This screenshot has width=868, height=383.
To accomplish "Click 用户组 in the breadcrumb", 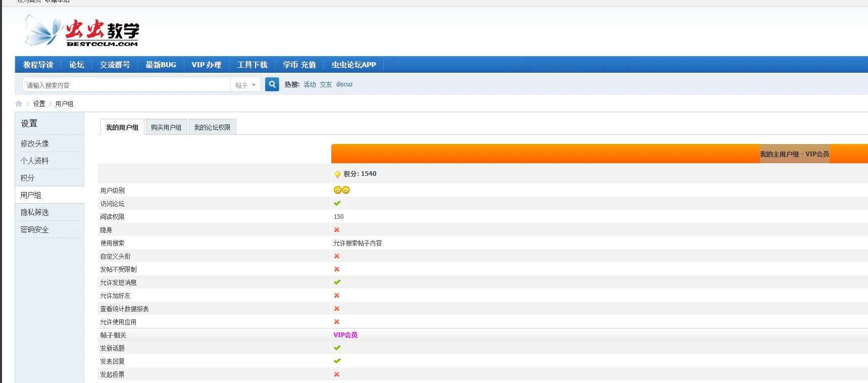I will click(64, 104).
